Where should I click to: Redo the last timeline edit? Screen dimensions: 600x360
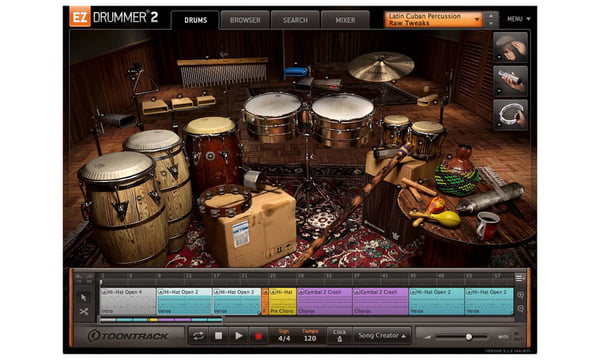pyautogui.click(x=89, y=277)
